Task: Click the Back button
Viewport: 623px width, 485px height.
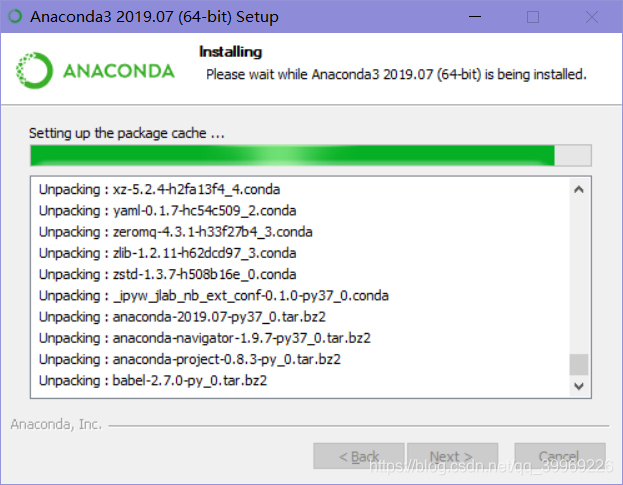Action: (359, 456)
